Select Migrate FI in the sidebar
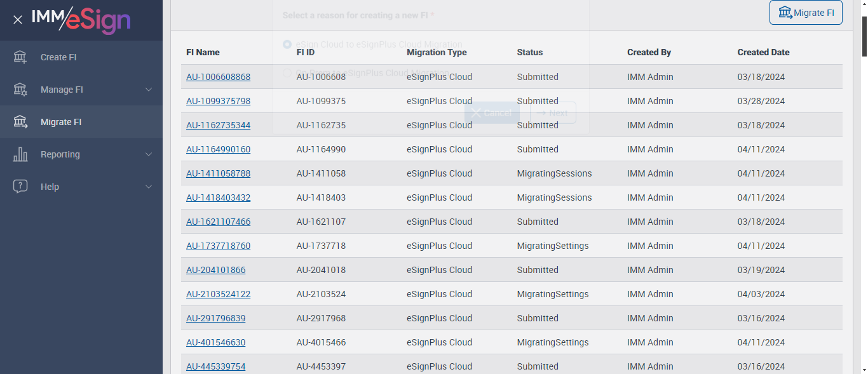The width and height of the screenshot is (868, 374). pyautogui.click(x=81, y=122)
